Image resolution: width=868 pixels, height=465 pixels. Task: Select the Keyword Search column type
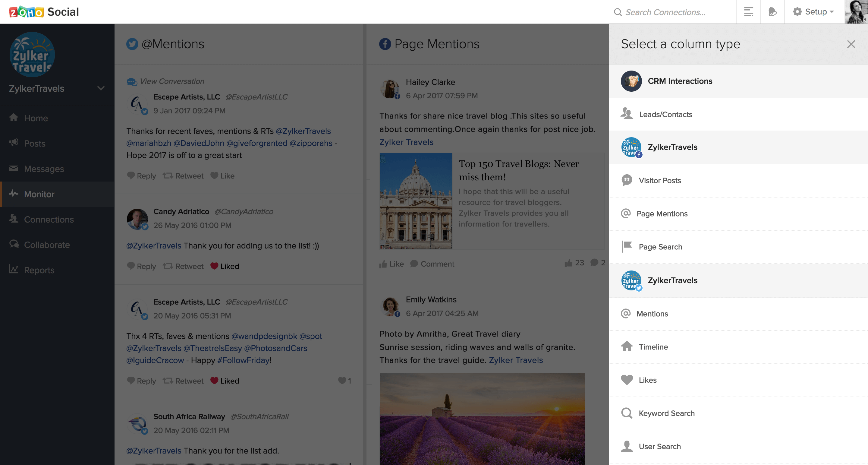pos(738,413)
